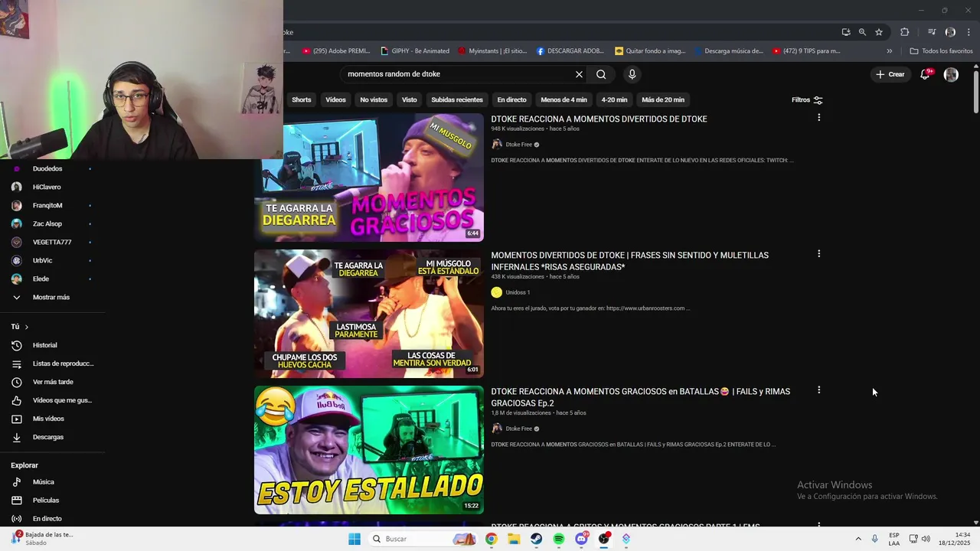The width and height of the screenshot is (980, 551).
Task: Expand the Tú section chevron
Action: 26,327
